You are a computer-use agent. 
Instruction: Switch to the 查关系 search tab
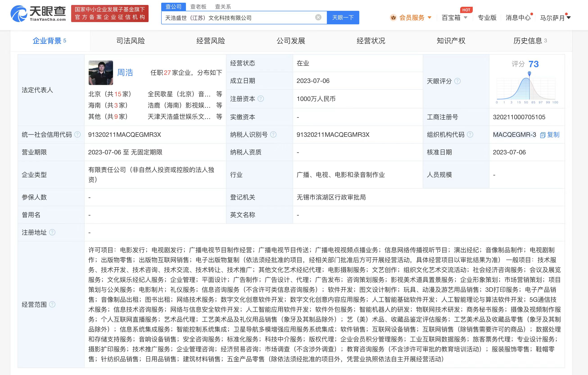pos(223,7)
